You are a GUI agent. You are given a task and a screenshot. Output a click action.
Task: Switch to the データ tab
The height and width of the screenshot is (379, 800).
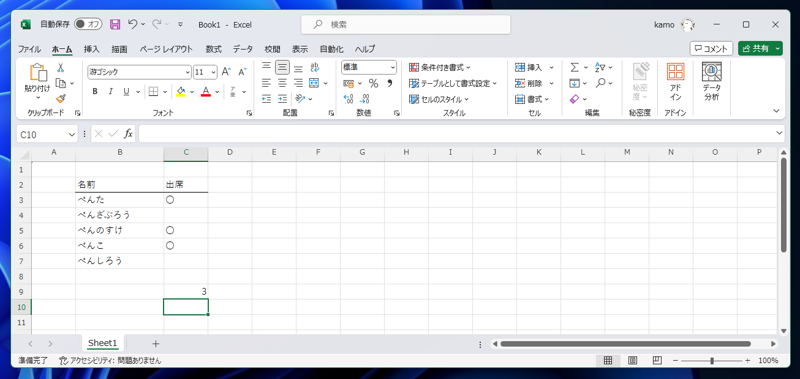pos(243,49)
